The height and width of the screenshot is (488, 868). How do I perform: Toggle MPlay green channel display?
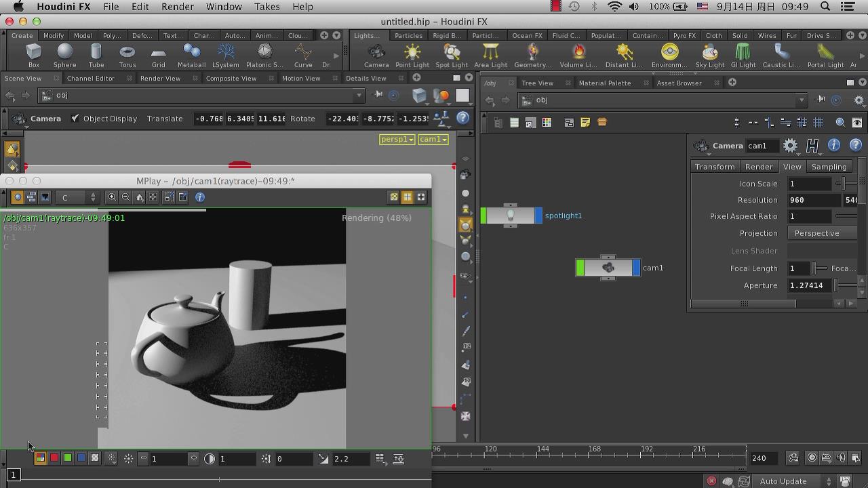coord(68,458)
